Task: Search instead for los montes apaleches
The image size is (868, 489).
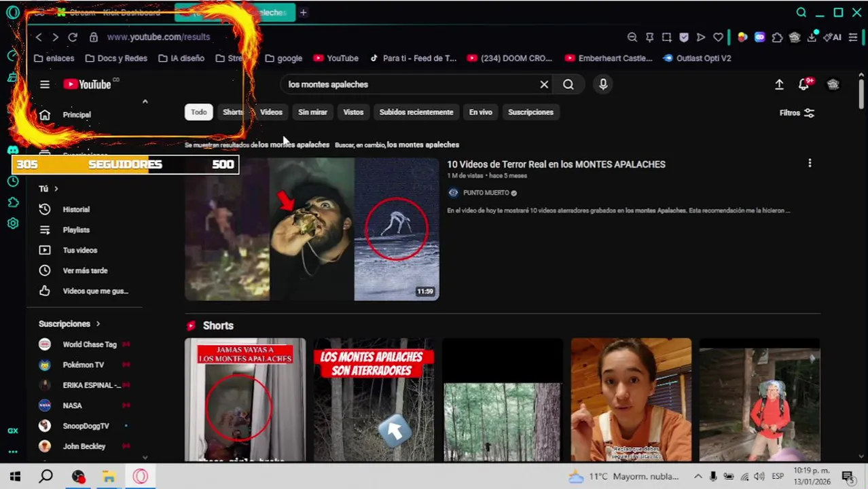Action: (422, 145)
